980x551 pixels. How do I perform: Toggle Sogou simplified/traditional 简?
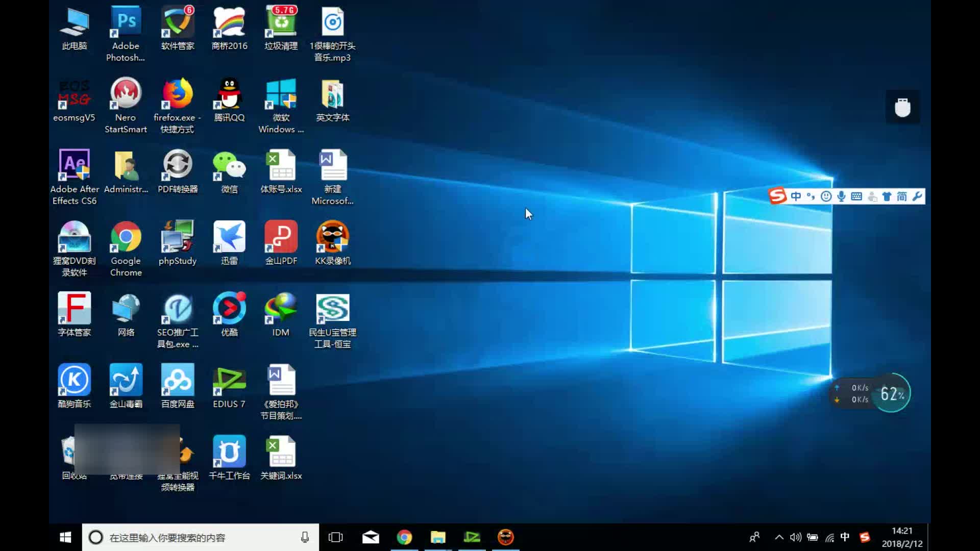point(902,196)
